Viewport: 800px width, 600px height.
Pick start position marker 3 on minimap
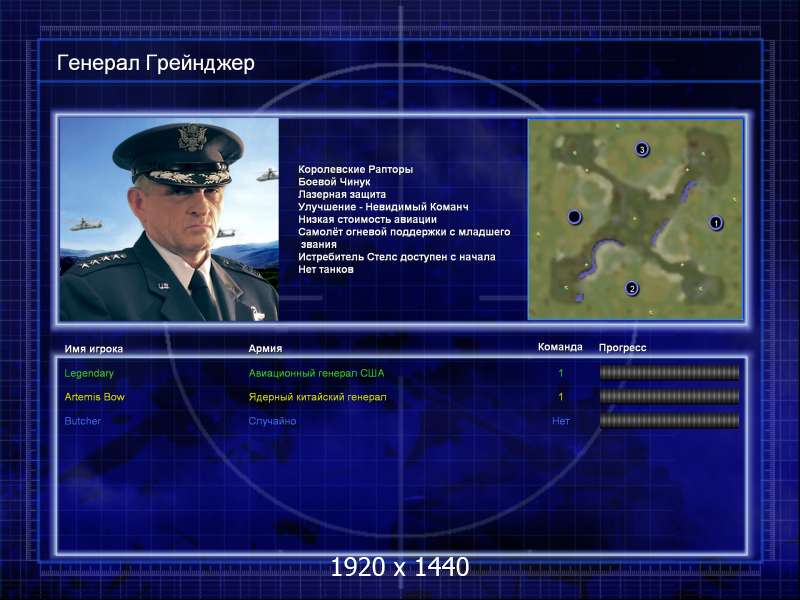[x=642, y=149]
